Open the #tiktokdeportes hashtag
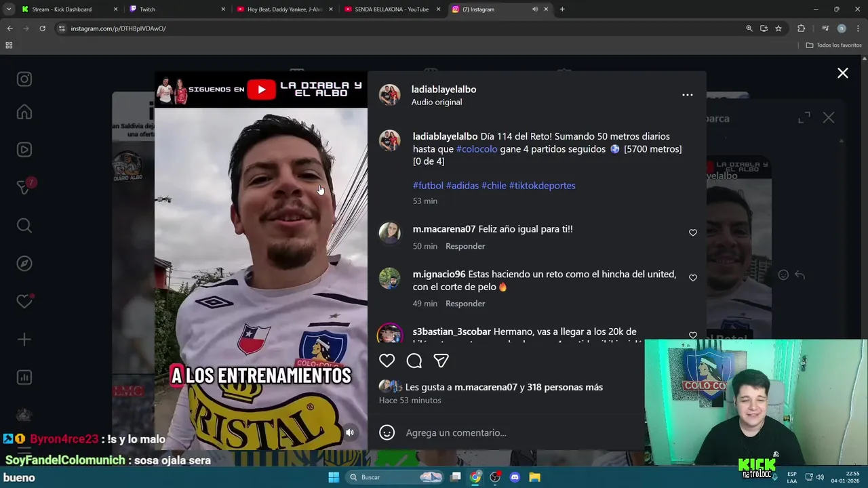 (542, 186)
